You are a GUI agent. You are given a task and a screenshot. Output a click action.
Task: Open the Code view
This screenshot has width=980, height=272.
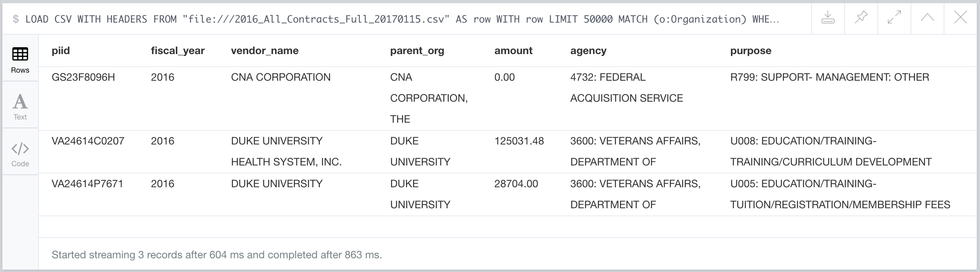(20, 154)
